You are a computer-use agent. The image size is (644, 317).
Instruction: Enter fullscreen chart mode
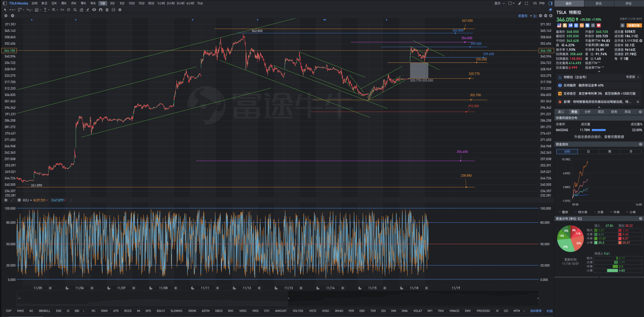pyautogui.click(x=526, y=3)
